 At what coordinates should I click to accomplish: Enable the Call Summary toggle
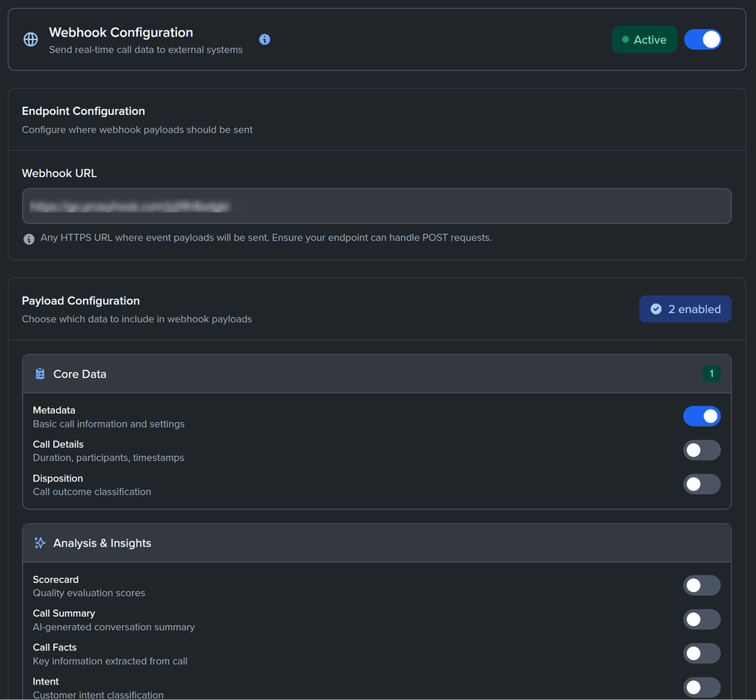(702, 619)
